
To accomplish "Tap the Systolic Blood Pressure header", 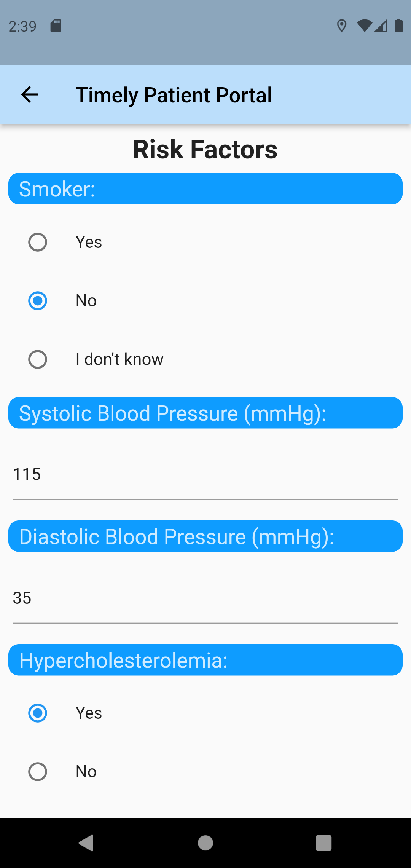I will pyautogui.click(x=205, y=413).
